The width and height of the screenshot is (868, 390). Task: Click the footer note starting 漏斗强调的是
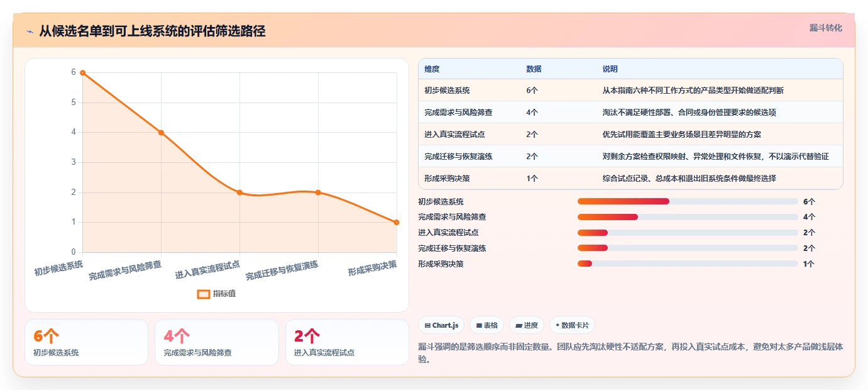pos(630,353)
